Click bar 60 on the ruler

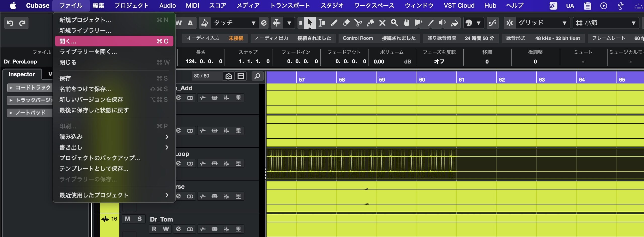click(422, 80)
